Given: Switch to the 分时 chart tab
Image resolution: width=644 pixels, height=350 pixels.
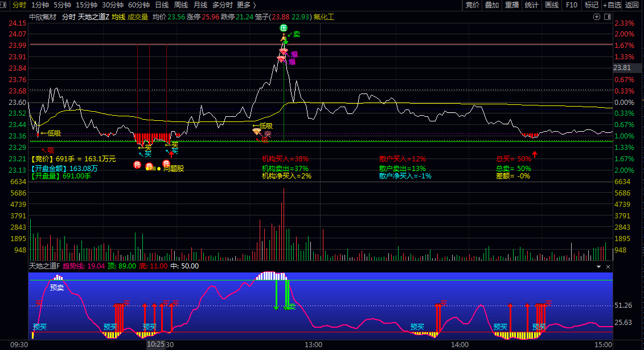Looking at the screenshot, I should coord(19,5).
